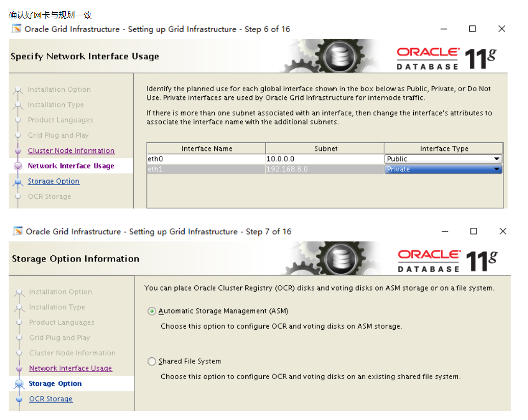Click OCR Storage step marker in Step 7 window
Viewport: 528px width, 420px height.
pos(19,399)
